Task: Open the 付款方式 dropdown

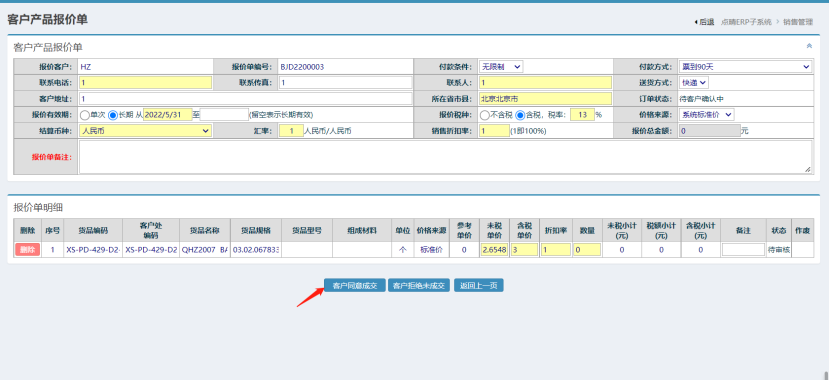Action: coord(745,67)
